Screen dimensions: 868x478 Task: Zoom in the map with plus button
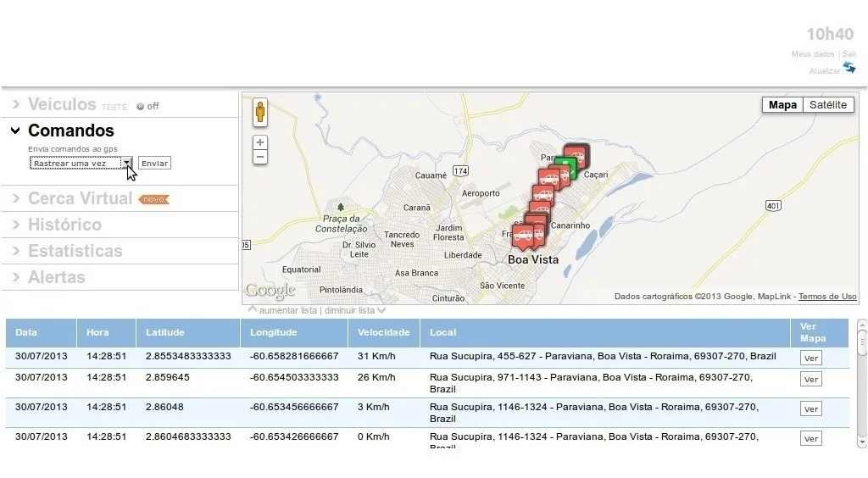click(x=260, y=142)
